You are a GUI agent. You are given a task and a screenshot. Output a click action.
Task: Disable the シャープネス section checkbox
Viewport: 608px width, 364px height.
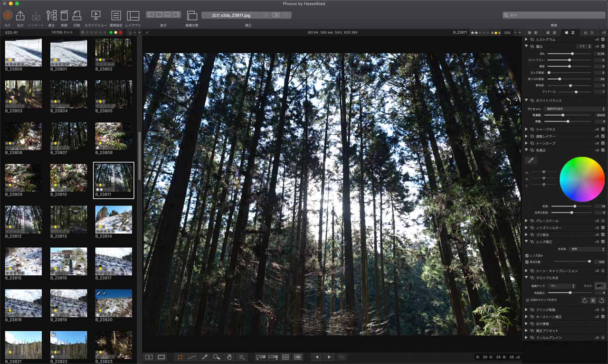(x=602, y=129)
